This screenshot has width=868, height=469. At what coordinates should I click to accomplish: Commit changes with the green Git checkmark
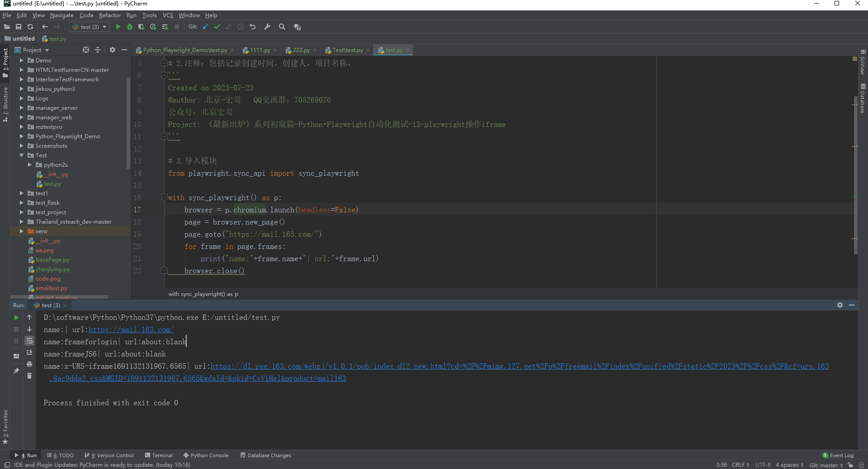[217, 27]
